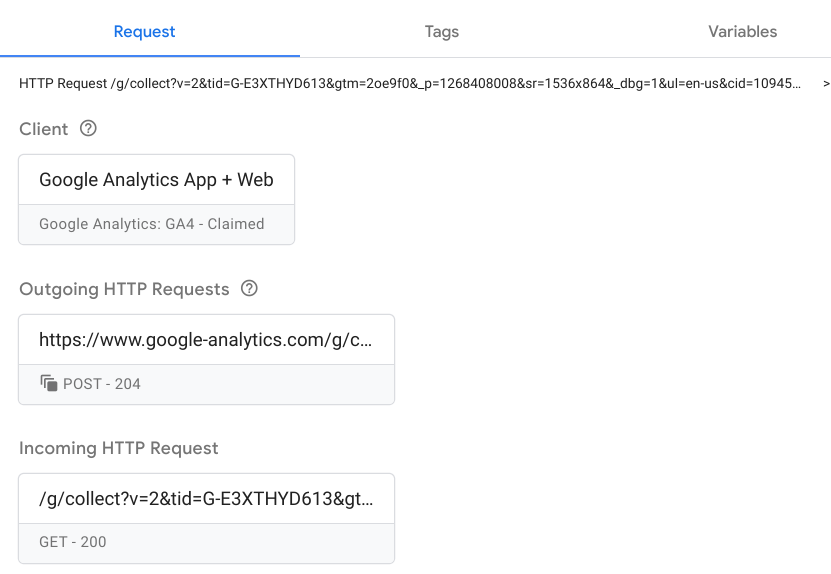Click the word 'Claimed' in client card
Image resolution: width=831 pixels, height=574 pixels.
point(235,224)
